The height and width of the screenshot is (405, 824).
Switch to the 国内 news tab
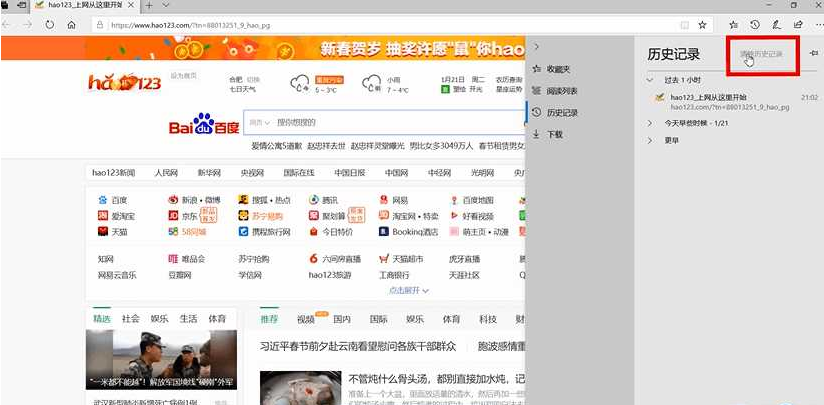(342, 319)
